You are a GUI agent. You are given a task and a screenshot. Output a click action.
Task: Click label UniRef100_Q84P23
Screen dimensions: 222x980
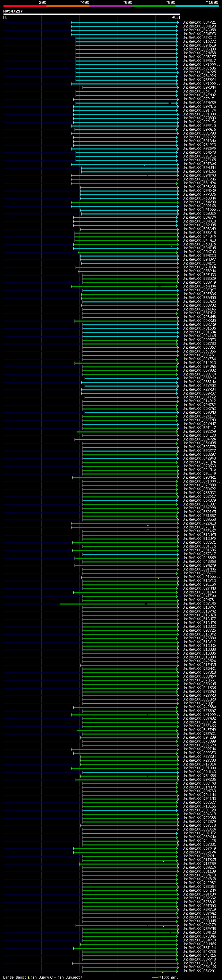pos(199,145)
